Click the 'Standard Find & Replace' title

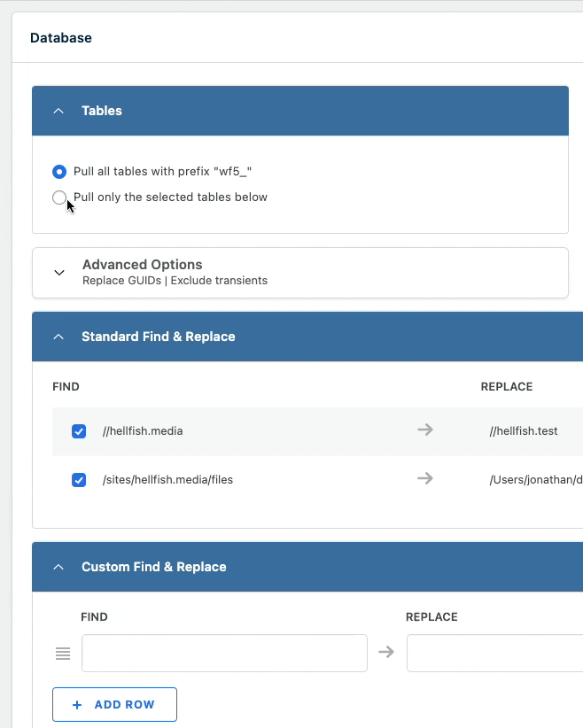pos(159,337)
